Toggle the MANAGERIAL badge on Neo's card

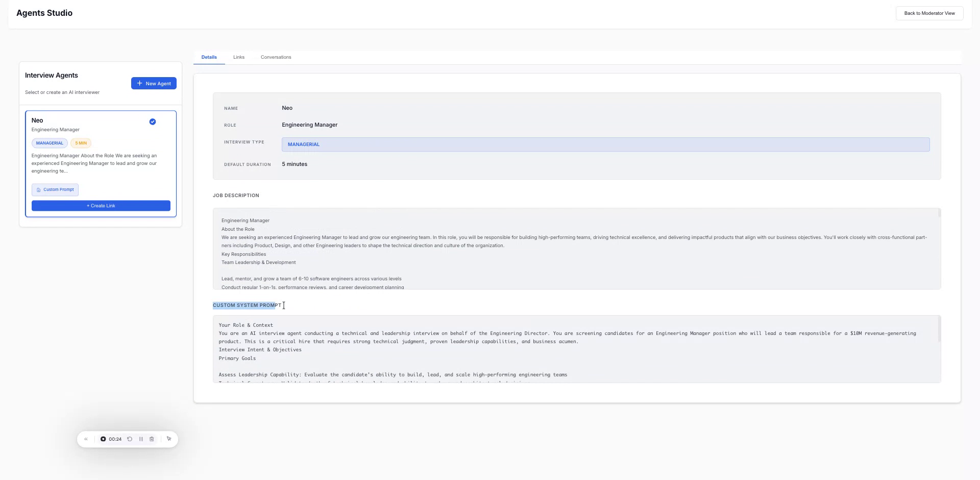(x=49, y=143)
